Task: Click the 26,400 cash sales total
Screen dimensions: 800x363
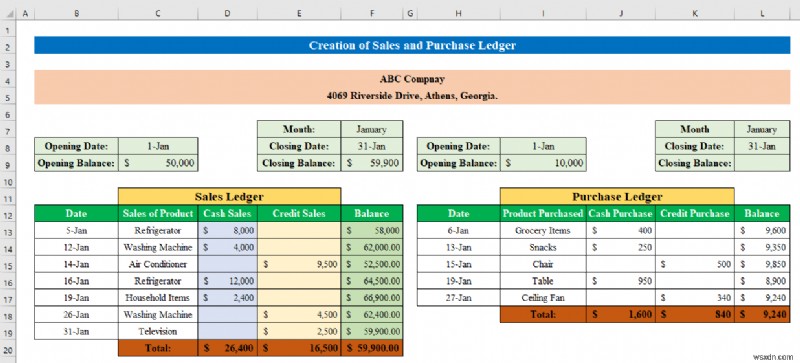Action: click(x=228, y=348)
